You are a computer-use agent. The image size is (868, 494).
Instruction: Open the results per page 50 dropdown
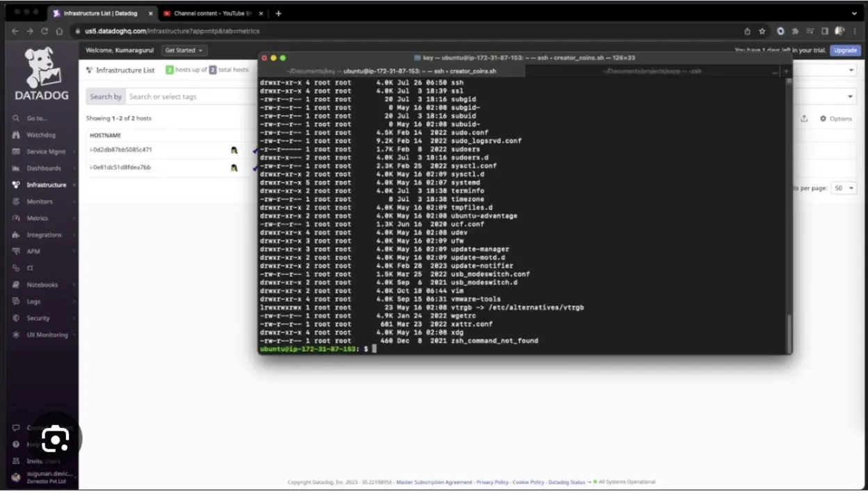tap(844, 189)
